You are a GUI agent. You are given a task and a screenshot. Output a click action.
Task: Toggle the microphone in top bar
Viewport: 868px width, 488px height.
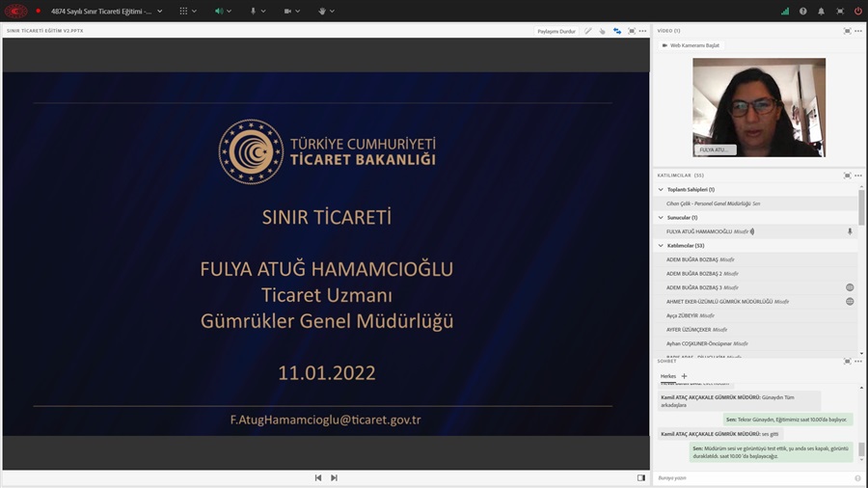click(253, 11)
